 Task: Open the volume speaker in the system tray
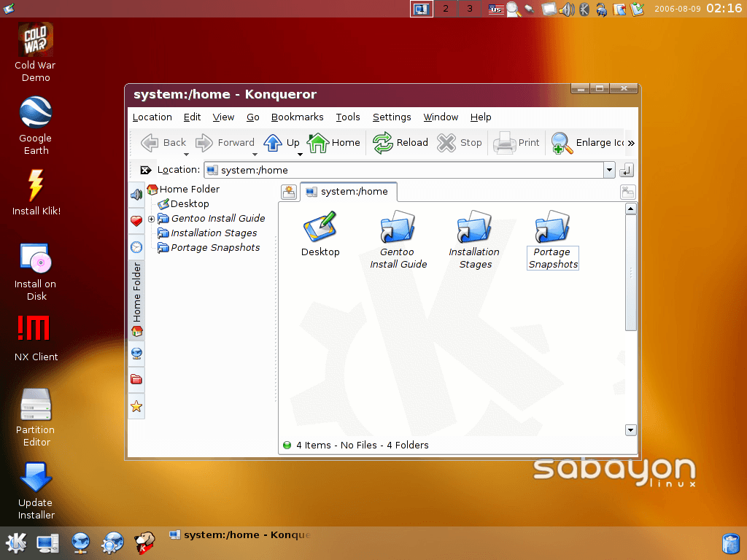[566, 9]
